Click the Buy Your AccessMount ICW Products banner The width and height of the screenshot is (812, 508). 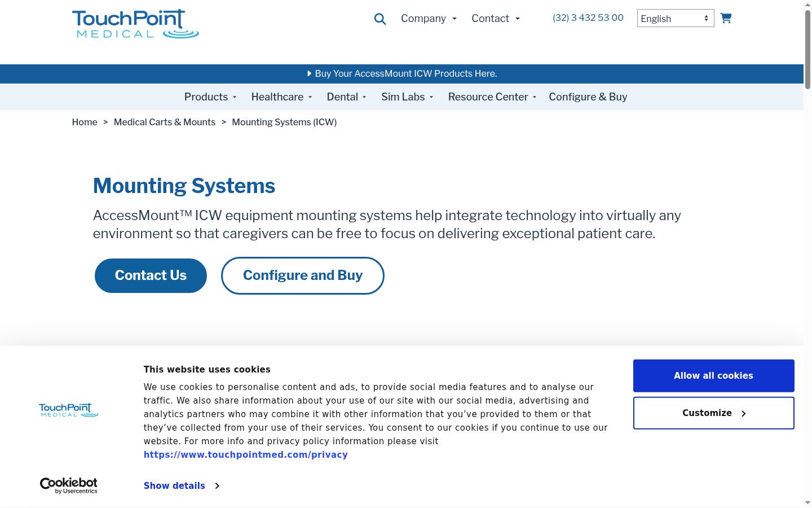tap(401, 74)
